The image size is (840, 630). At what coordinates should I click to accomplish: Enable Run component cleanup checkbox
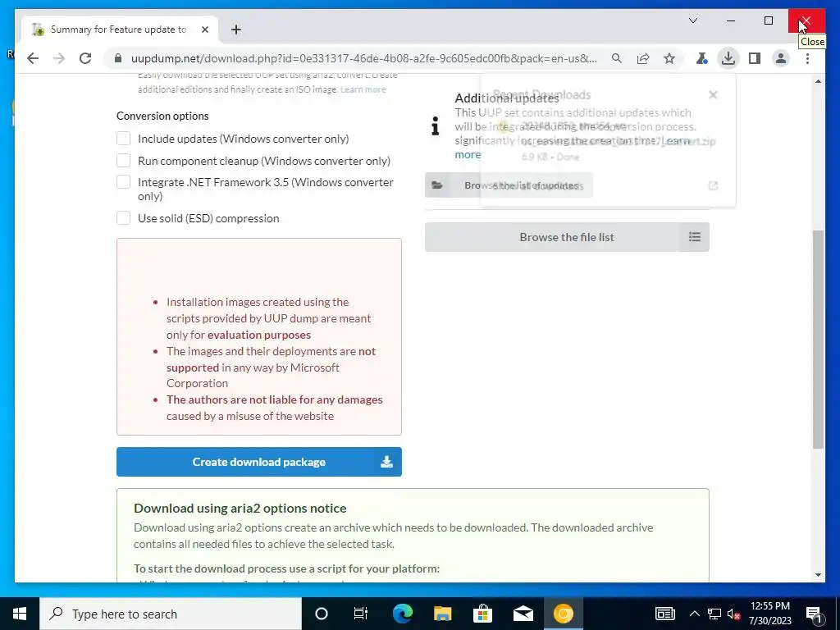point(123,161)
